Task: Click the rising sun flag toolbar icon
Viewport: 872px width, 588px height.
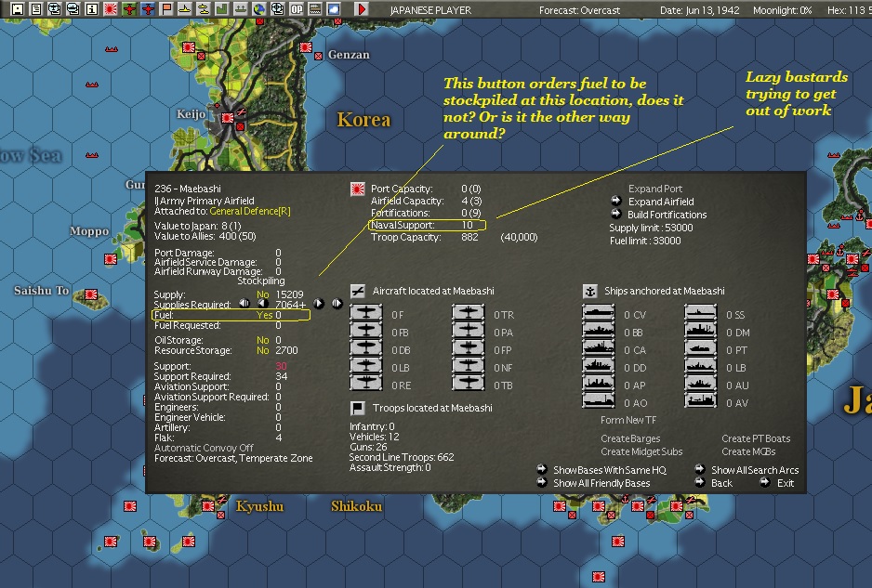Action: click(111, 9)
